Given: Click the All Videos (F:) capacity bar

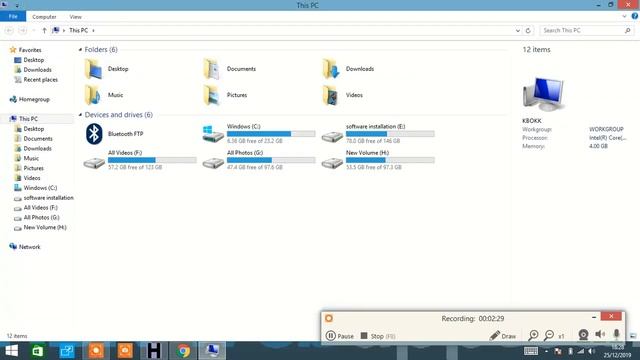Looking at the screenshot, I should pyautogui.click(x=152, y=160).
